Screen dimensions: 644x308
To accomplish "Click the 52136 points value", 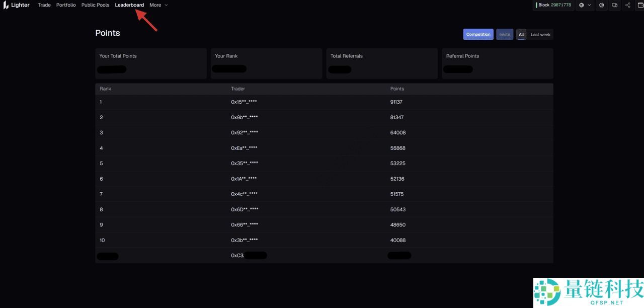I will [x=397, y=179].
